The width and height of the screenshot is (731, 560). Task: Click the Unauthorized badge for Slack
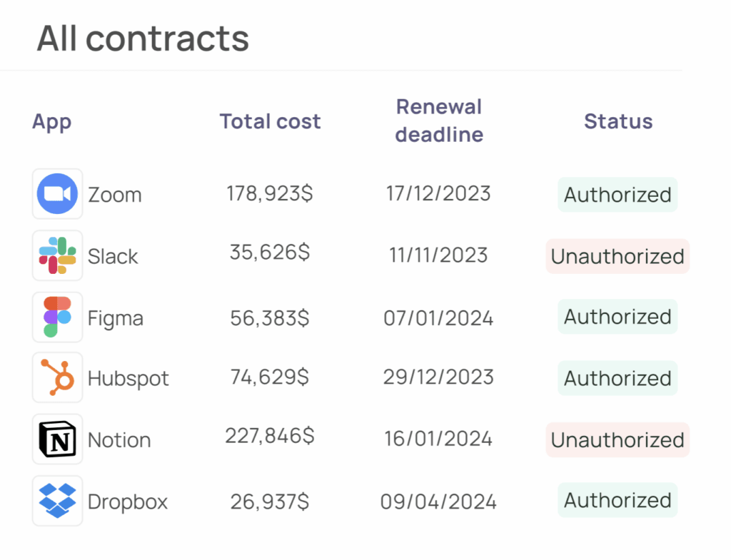click(617, 256)
